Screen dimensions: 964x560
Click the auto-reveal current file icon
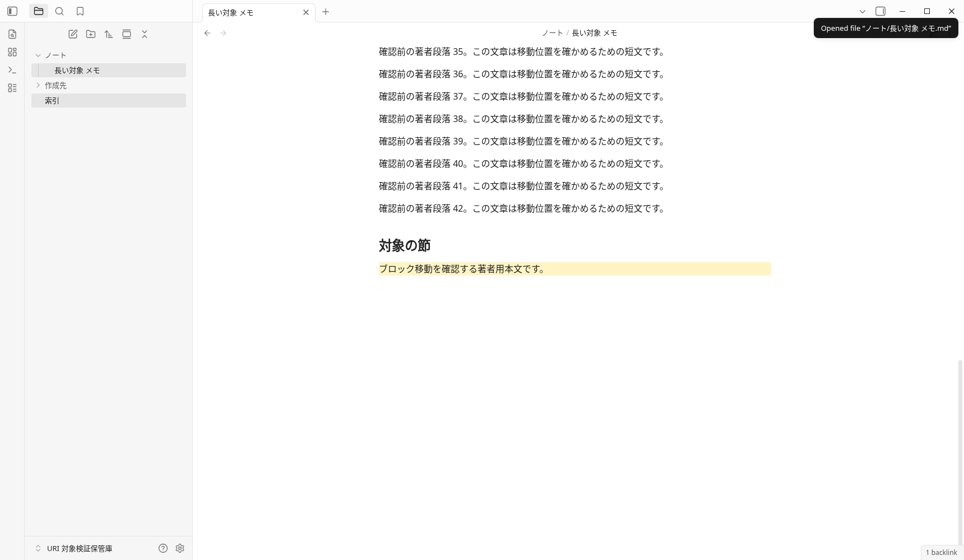click(x=127, y=34)
